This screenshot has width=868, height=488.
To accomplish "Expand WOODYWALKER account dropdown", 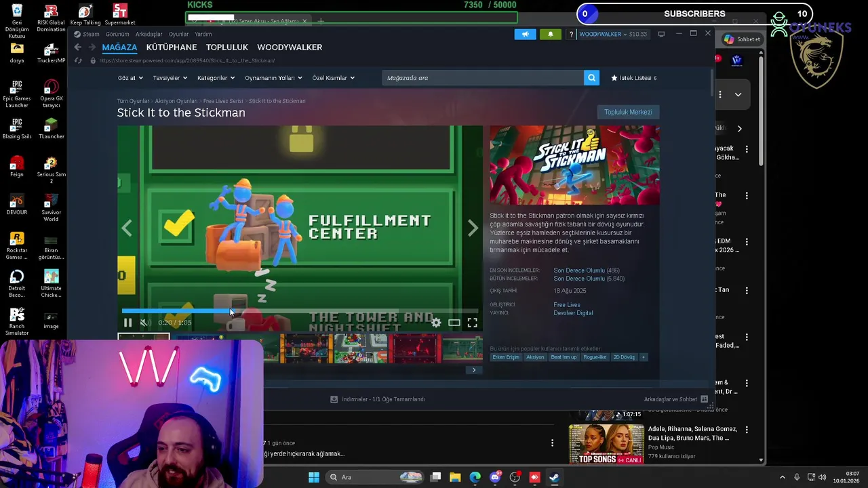I will [x=613, y=34].
